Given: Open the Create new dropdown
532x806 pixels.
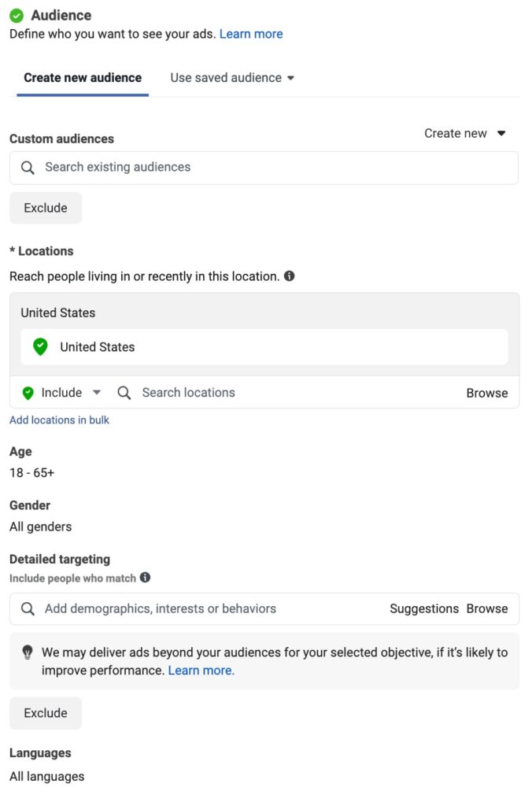Looking at the screenshot, I should click(465, 134).
